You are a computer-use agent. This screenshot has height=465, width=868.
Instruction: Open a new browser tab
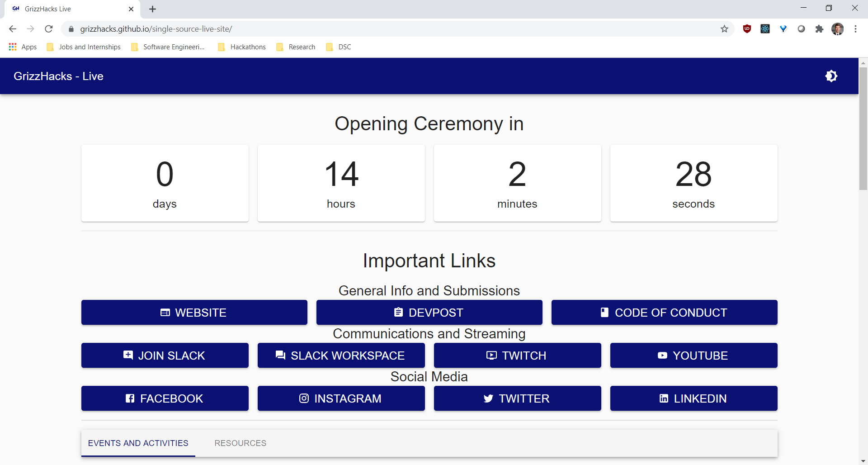(x=153, y=9)
